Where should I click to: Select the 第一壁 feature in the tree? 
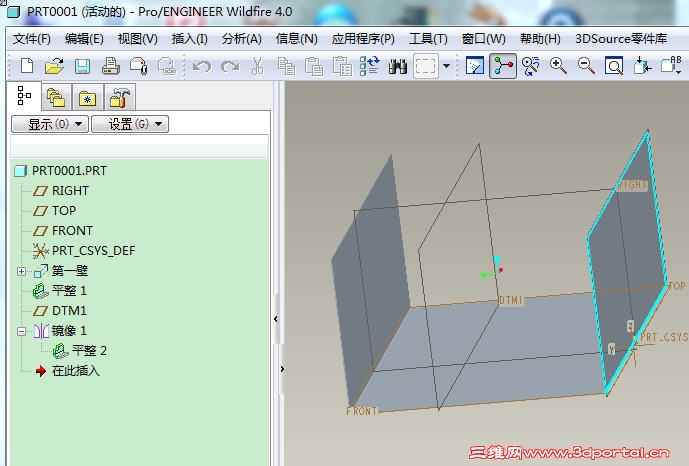(x=61, y=271)
